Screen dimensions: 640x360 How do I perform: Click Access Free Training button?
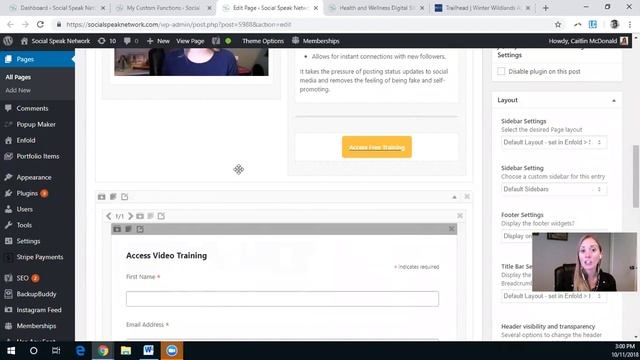(377, 147)
